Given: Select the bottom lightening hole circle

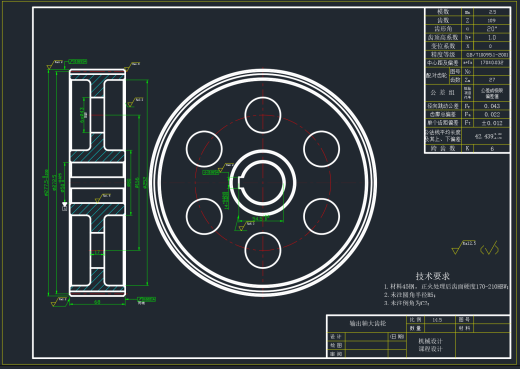Looking at the screenshot, I should 263,250.
